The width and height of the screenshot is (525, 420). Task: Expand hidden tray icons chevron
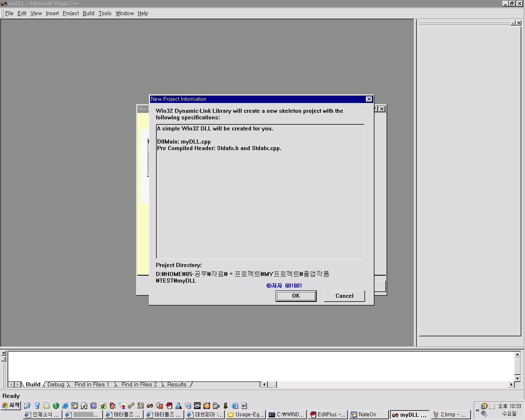tap(477, 410)
